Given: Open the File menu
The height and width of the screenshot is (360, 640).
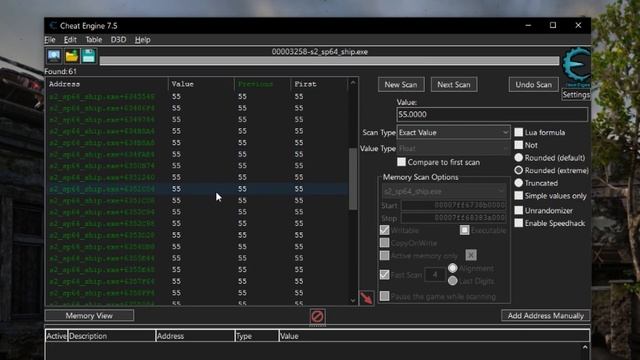Looking at the screenshot, I should tap(50, 40).
